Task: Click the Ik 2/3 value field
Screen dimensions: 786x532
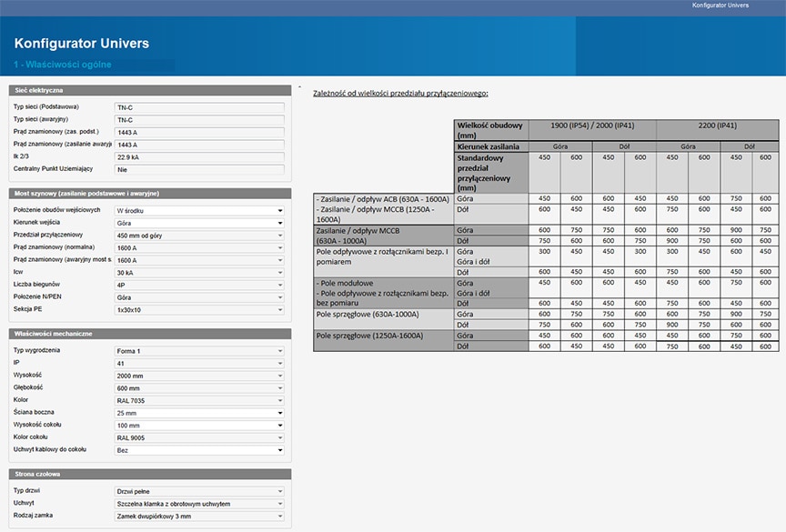Action: pos(199,157)
